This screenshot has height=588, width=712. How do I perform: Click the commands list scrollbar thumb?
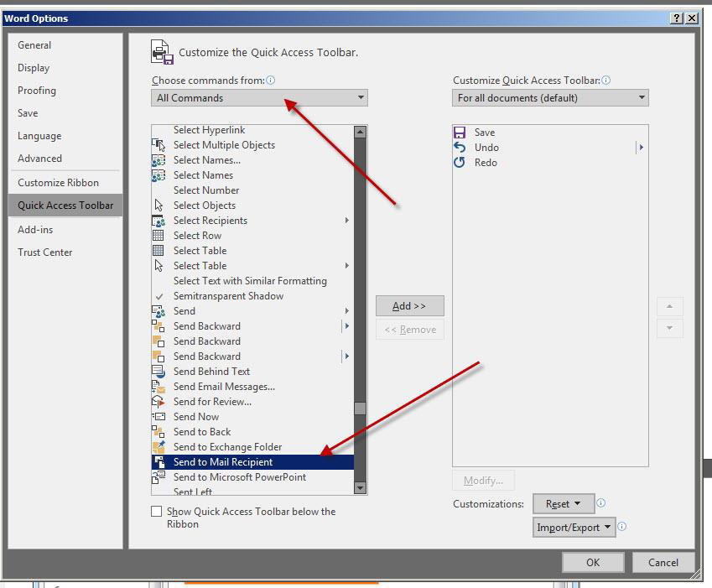pyautogui.click(x=360, y=408)
